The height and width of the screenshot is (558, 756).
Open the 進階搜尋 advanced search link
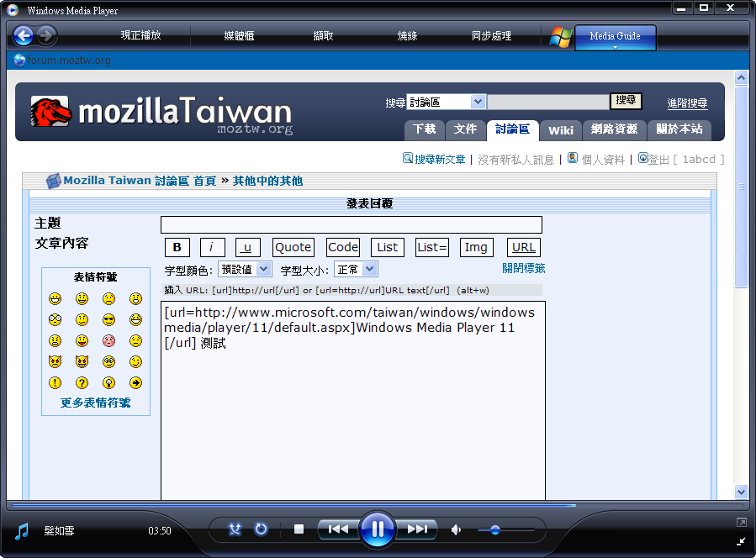coord(687,103)
